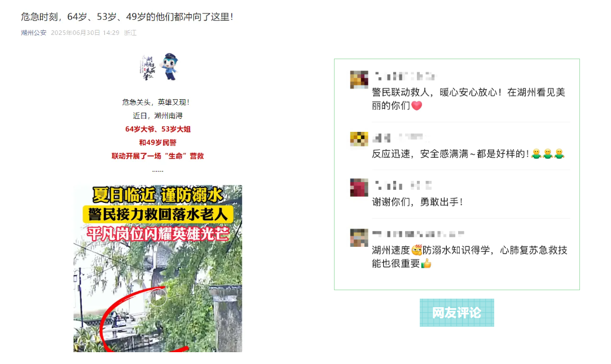
Task: Click the smiling emoji after 湖州速度
Action: pos(416,250)
